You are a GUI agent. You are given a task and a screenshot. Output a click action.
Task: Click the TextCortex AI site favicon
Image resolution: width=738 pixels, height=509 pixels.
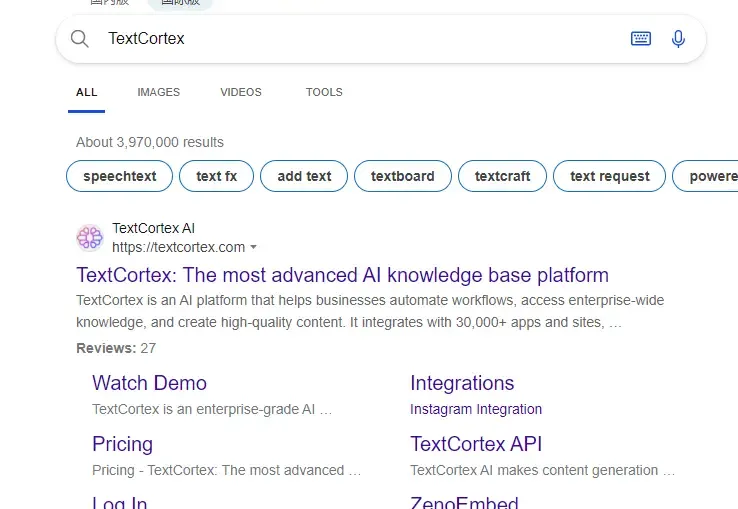90,237
